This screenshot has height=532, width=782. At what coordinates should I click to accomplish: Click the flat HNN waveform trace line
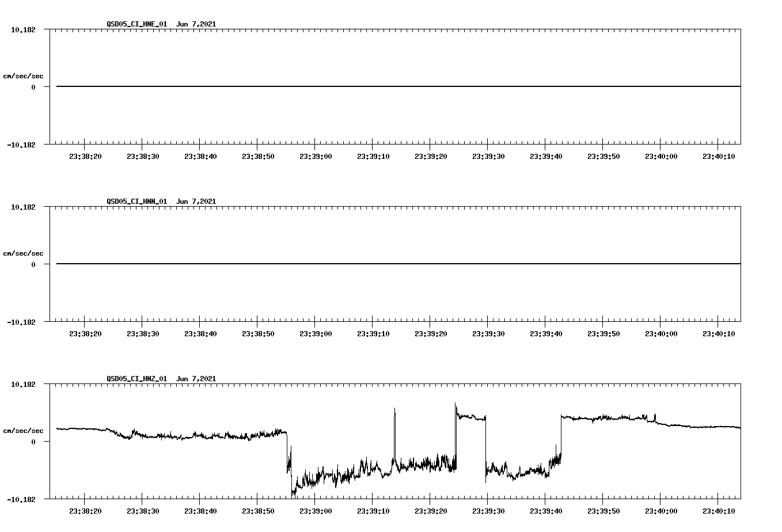pos(398,264)
